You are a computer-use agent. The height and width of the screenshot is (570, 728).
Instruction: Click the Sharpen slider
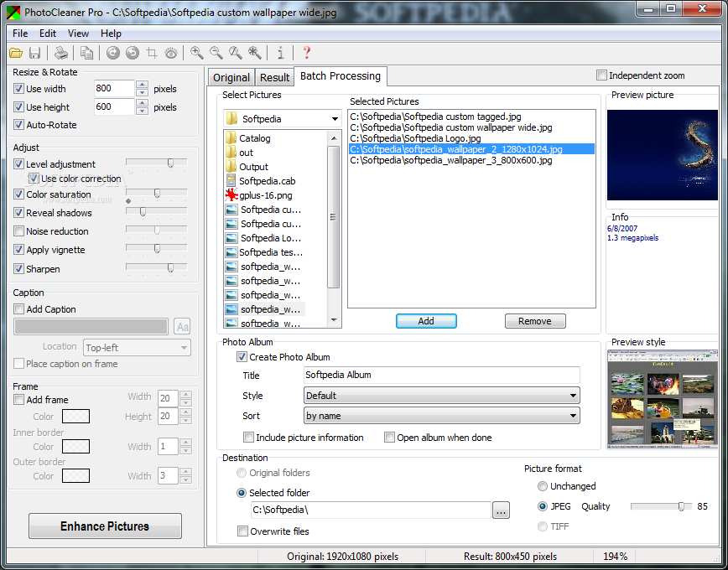pyautogui.click(x=157, y=268)
